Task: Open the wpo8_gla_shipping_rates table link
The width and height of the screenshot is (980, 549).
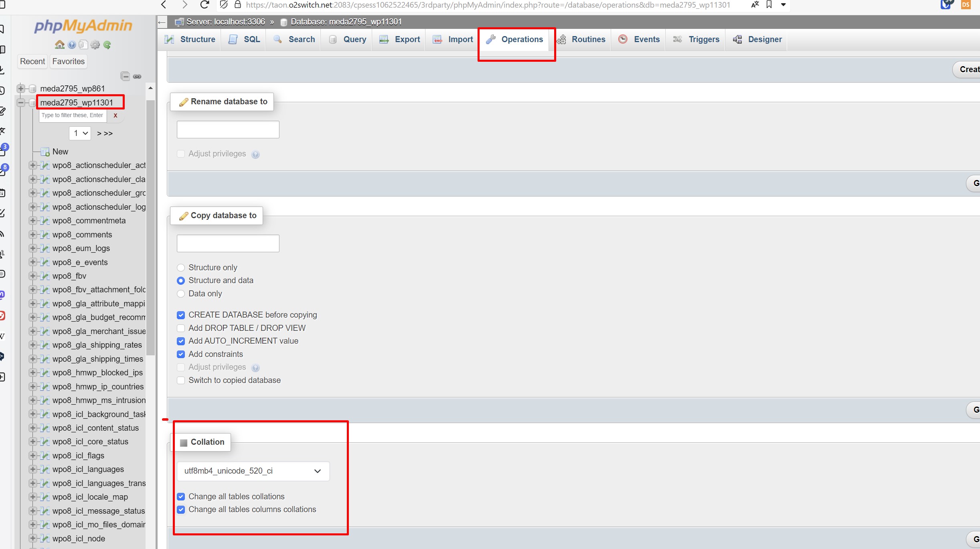Action: pos(97,345)
